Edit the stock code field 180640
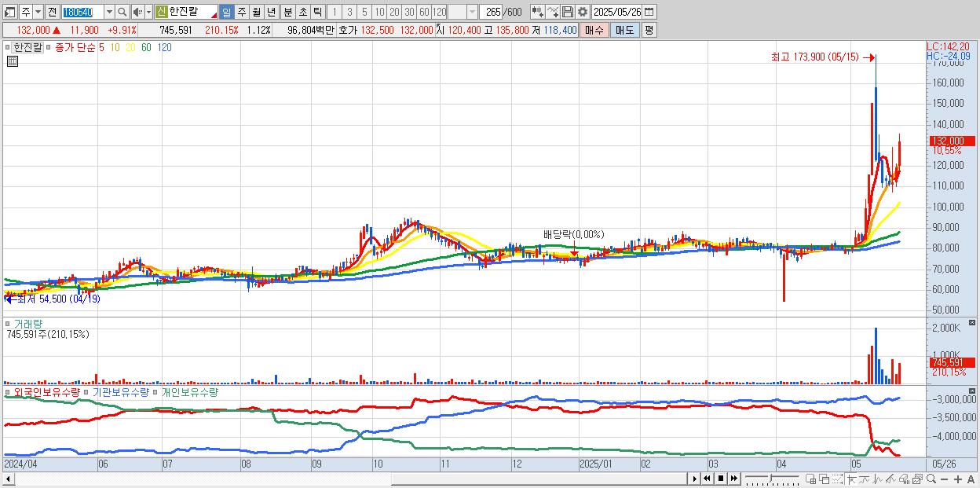This screenshot has width=980, height=488. click(x=82, y=12)
